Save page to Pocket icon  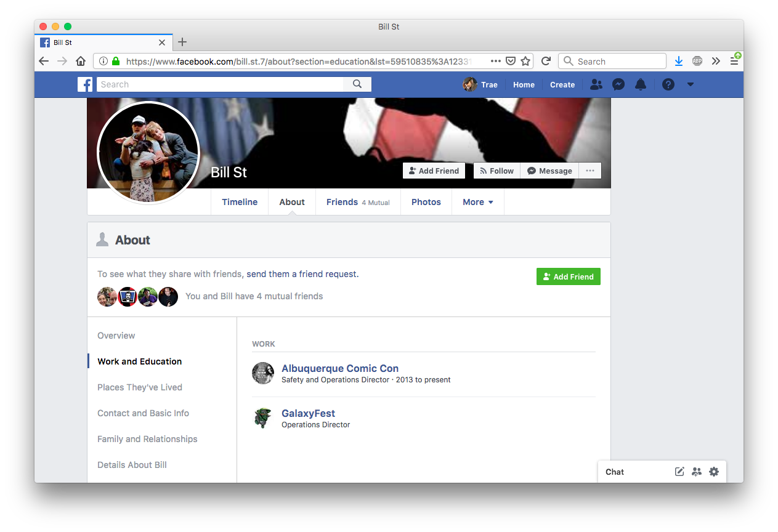[511, 61]
